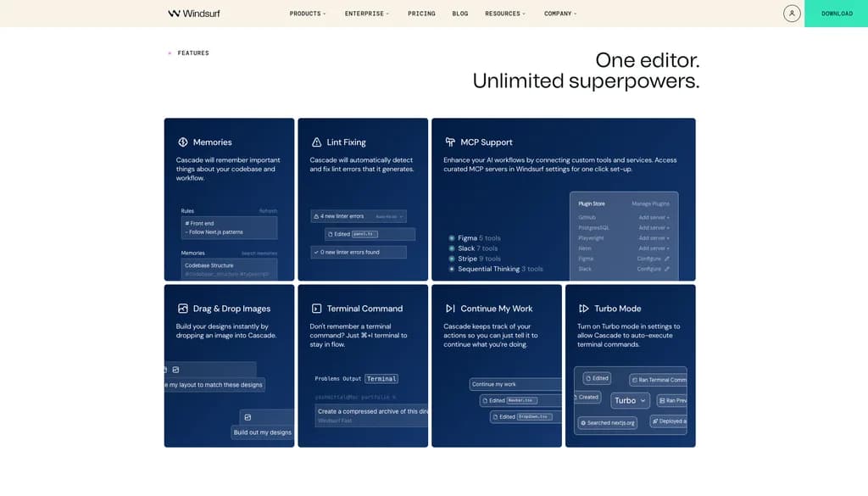Switch to the Problems tab
868x496 pixels.
(x=326, y=379)
